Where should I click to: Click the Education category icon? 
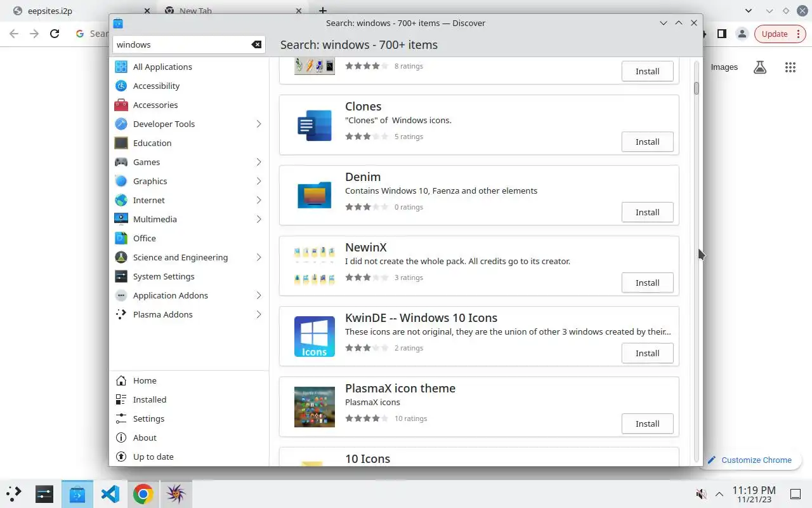(121, 143)
